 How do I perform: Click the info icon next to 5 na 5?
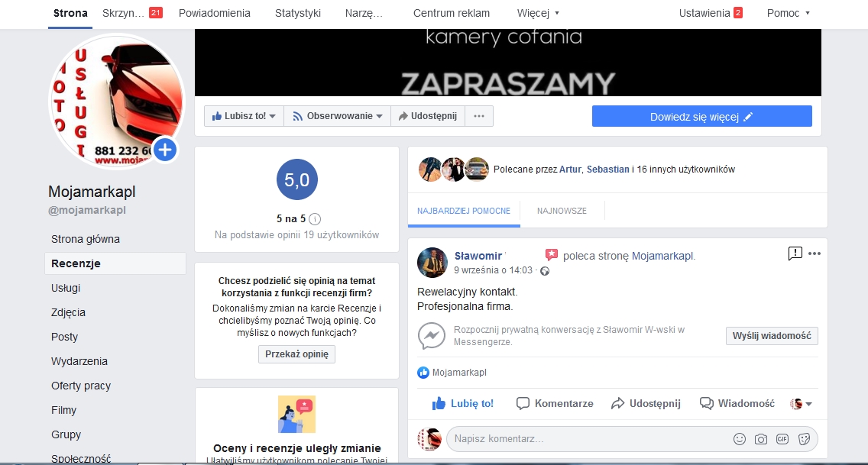pyautogui.click(x=315, y=218)
